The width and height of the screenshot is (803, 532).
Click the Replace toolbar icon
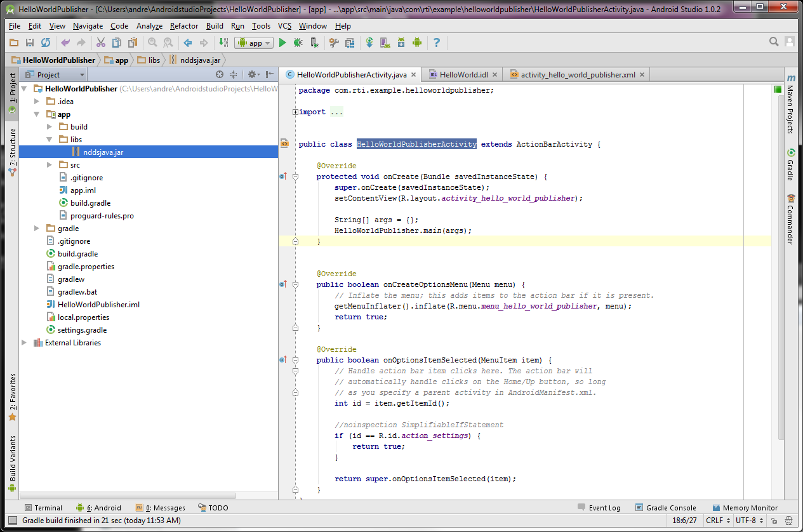tap(168, 43)
